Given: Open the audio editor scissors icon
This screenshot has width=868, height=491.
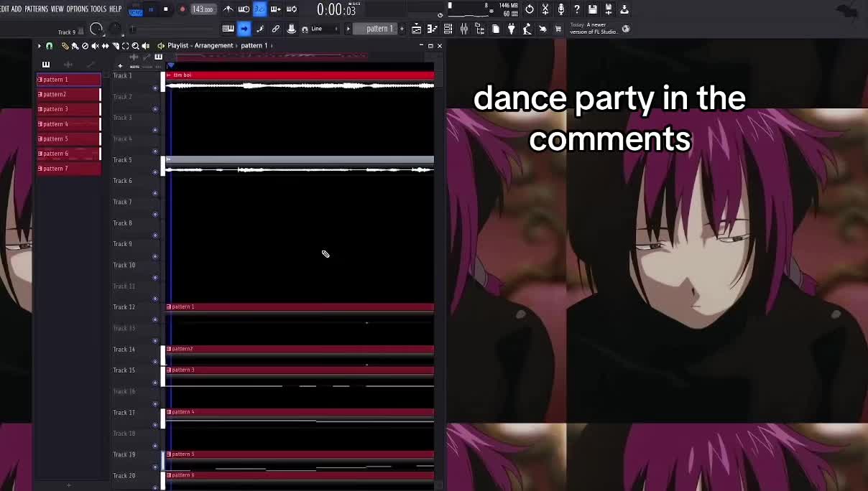Looking at the screenshot, I should tap(545, 9).
